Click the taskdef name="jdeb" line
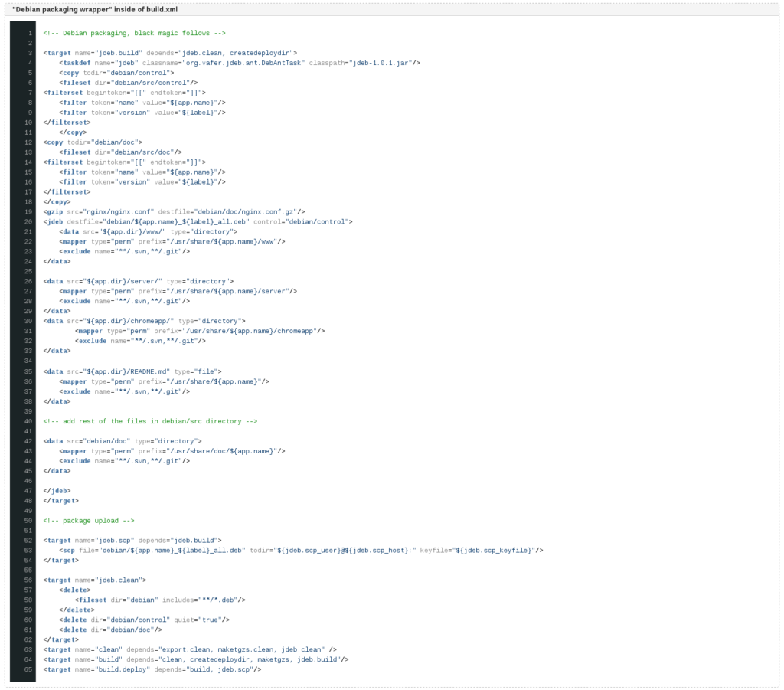The height and width of the screenshot is (690, 784). (x=240, y=63)
